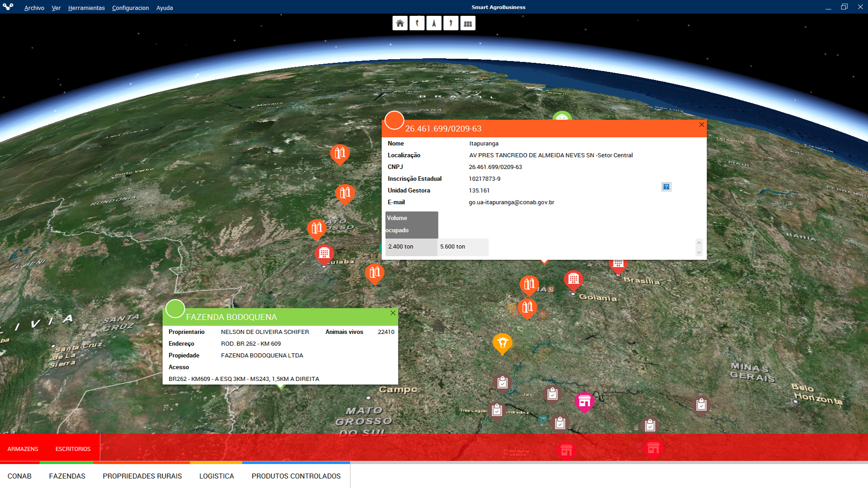Click the rotate-right arrow toolbar button

(451, 23)
